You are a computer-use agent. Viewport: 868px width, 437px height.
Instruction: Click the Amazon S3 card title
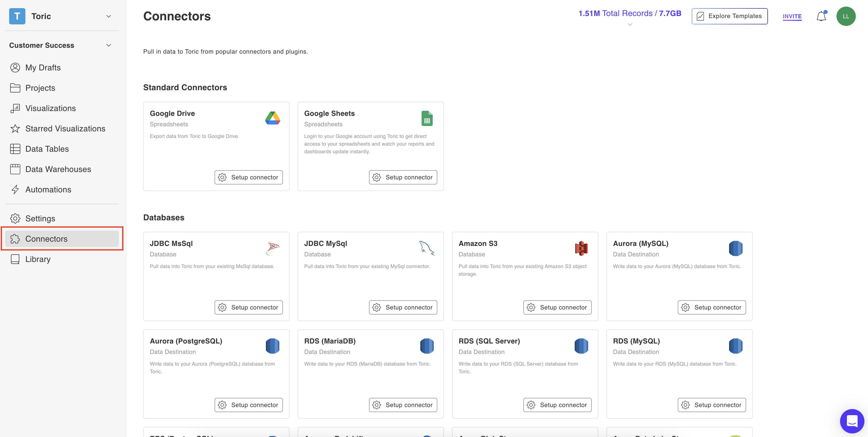pos(478,243)
